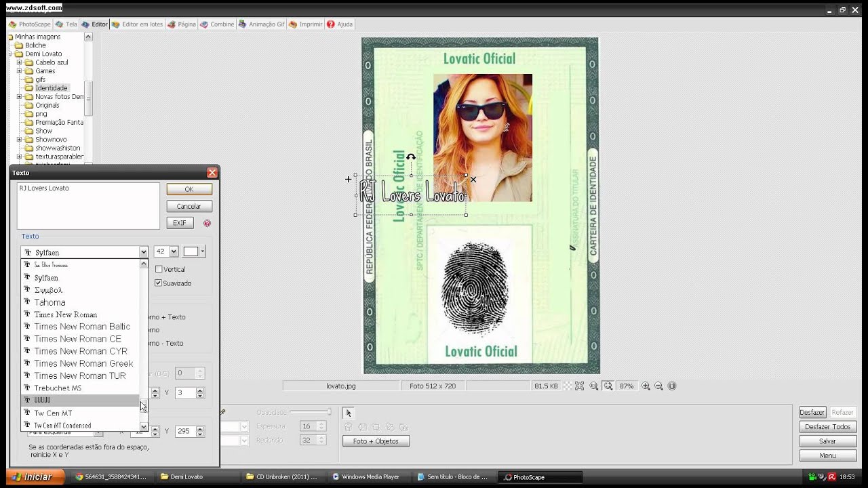Viewport: 868px width, 488px height.
Task: Switch to the Página tab
Action: tap(182, 24)
